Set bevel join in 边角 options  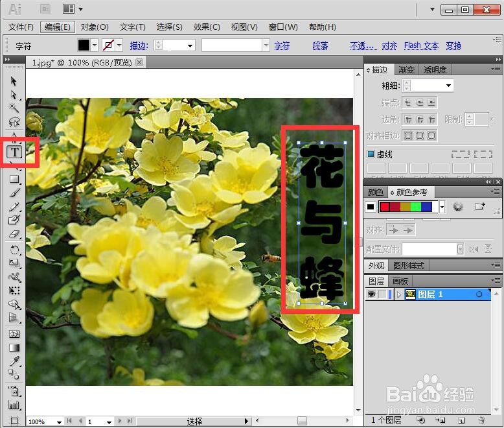[x=431, y=120]
